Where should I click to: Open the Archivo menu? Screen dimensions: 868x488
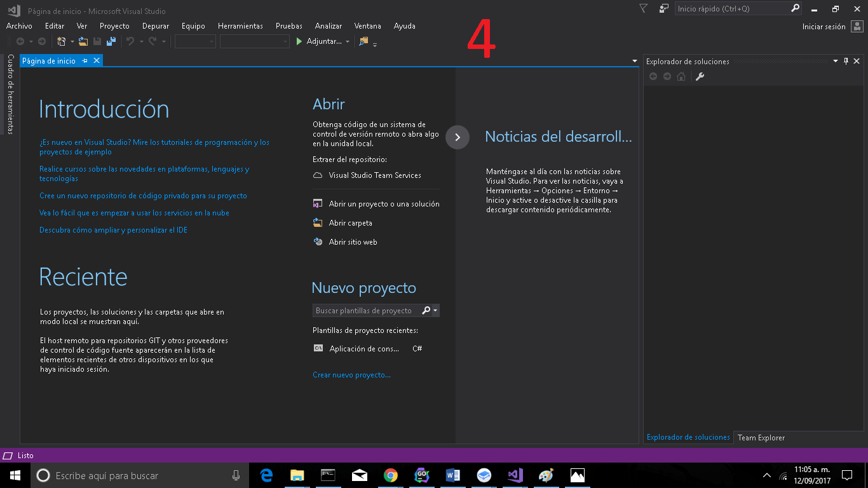click(x=19, y=26)
